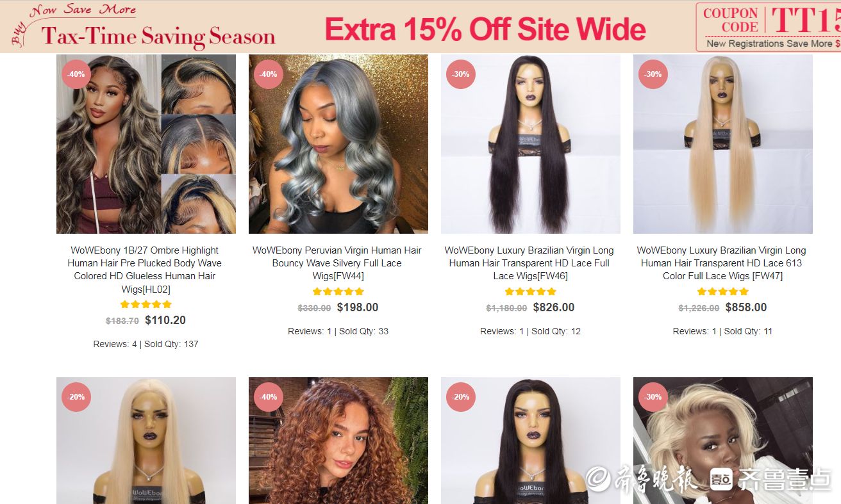Select the ombre highlight wig product image

click(x=146, y=144)
